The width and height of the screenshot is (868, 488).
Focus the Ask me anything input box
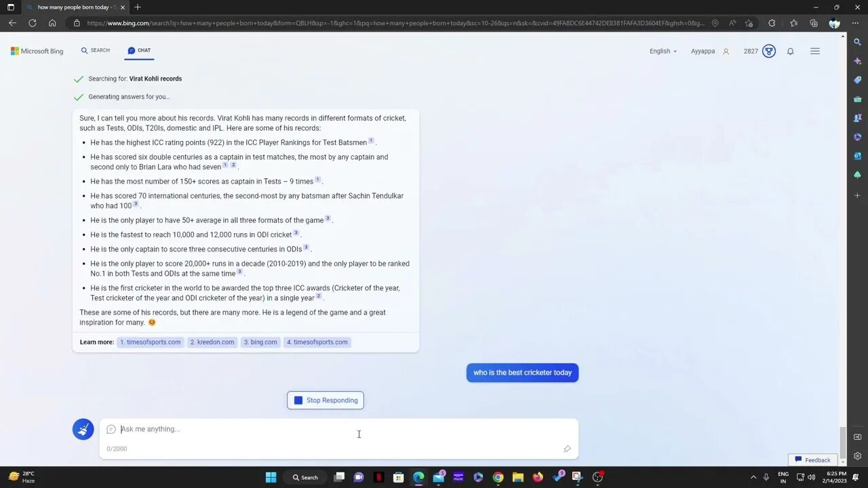pos(339,429)
